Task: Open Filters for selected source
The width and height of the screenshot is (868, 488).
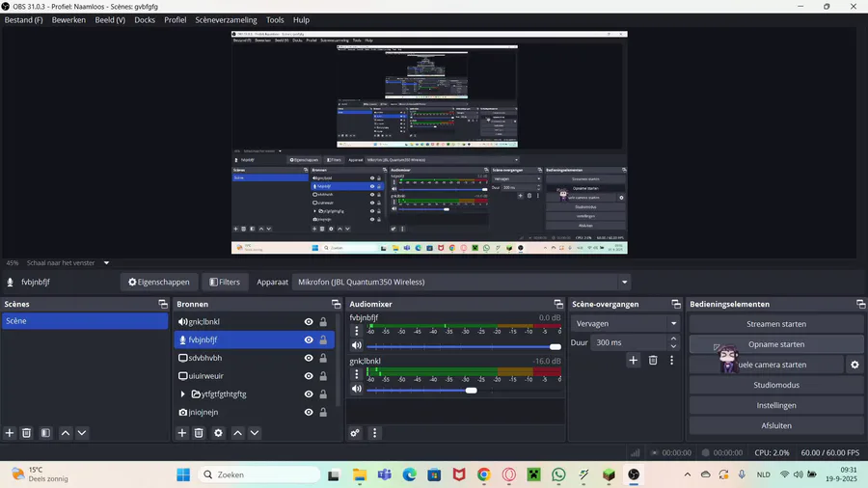Action: (225, 283)
